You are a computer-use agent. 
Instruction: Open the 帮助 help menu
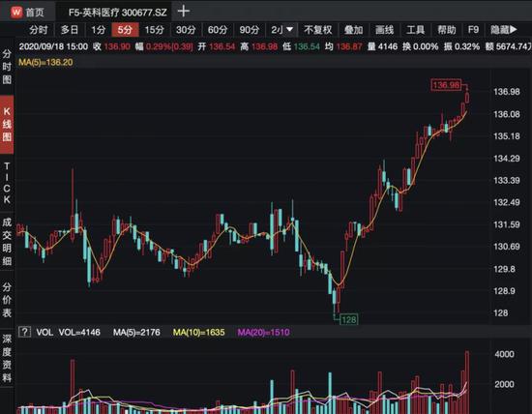(447, 30)
